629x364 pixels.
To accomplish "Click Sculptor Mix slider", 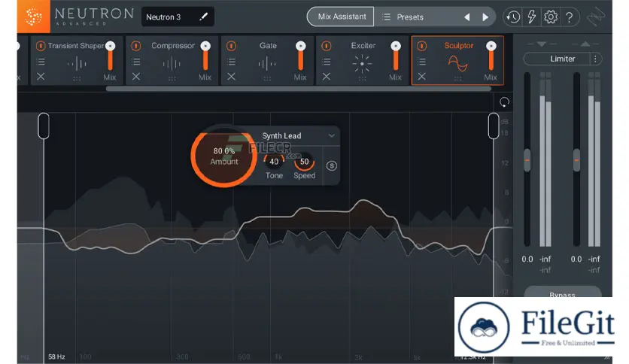I will 491,56.
